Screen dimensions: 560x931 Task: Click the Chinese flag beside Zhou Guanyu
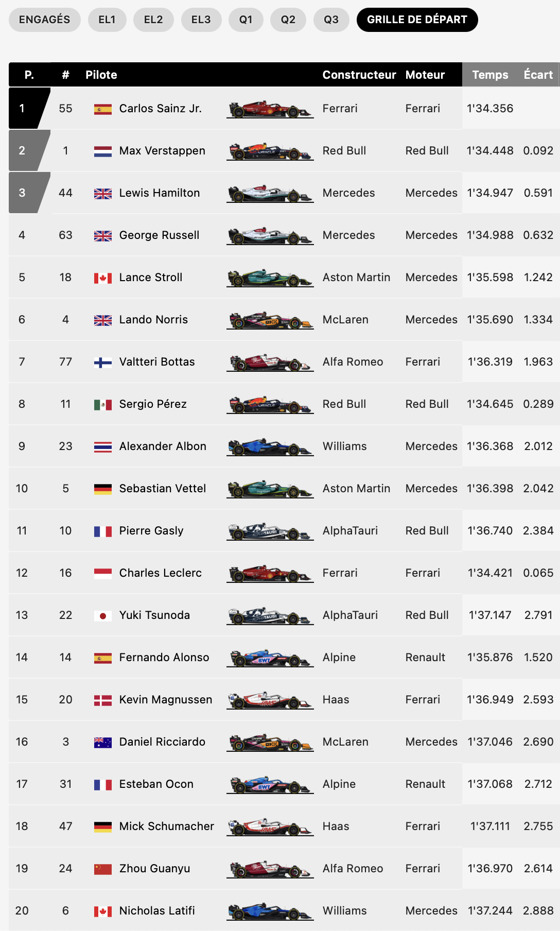click(103, 869)
